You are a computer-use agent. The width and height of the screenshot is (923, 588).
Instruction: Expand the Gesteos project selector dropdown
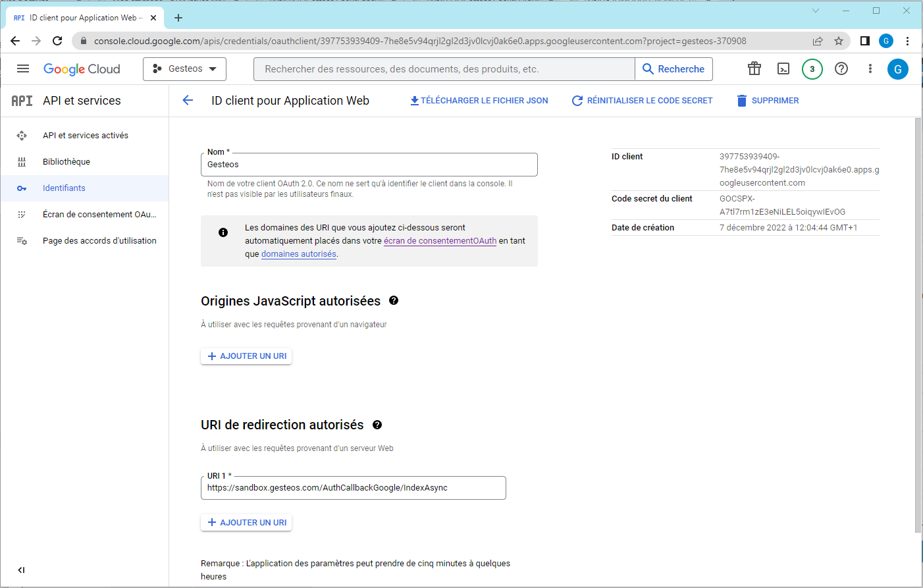(184, 69)
